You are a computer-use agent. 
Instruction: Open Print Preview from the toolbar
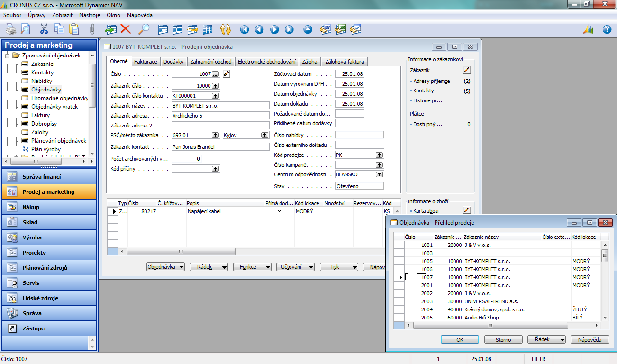(x=25, y=29)
